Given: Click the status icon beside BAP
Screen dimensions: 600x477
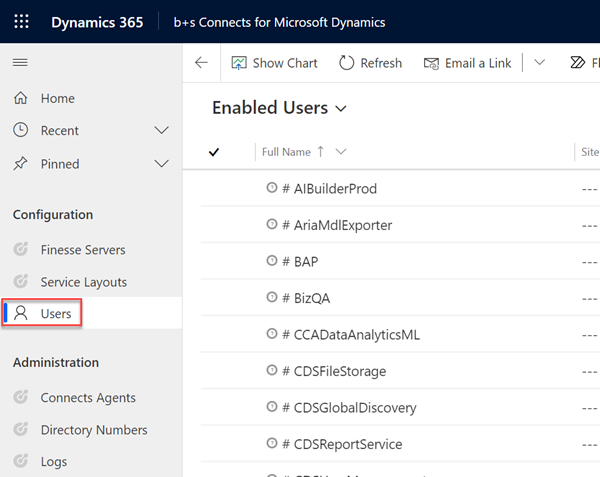Looking at the screenshot, I should pos(272,260).
